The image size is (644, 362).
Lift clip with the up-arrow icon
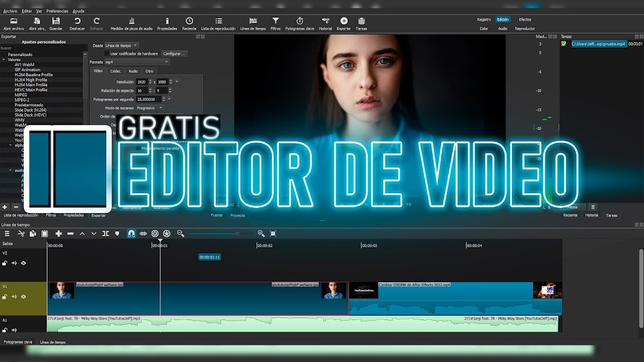click(82, 234)
